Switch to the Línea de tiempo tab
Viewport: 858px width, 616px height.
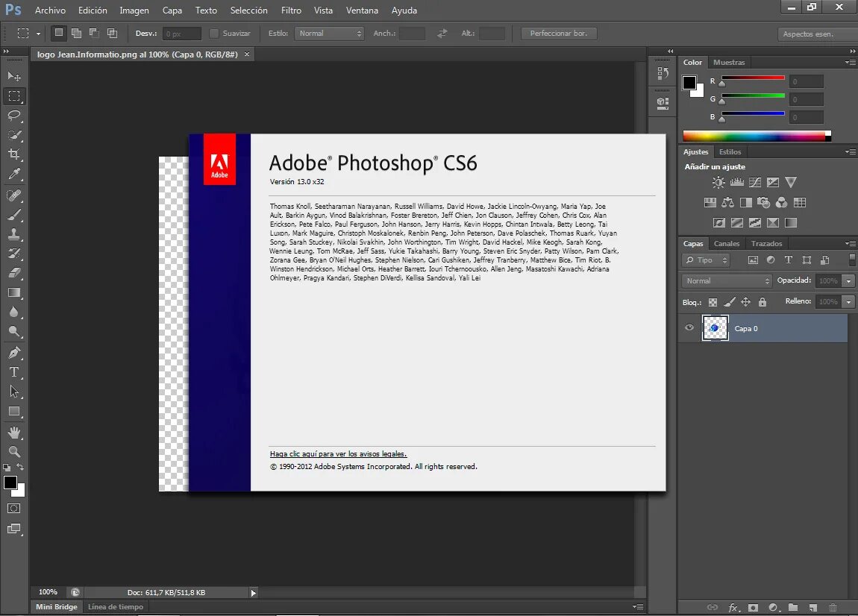(116, 607)
